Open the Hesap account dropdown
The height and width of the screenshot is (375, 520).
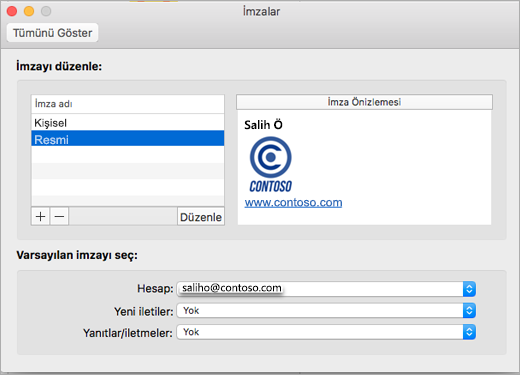click(x=326, y=289)
